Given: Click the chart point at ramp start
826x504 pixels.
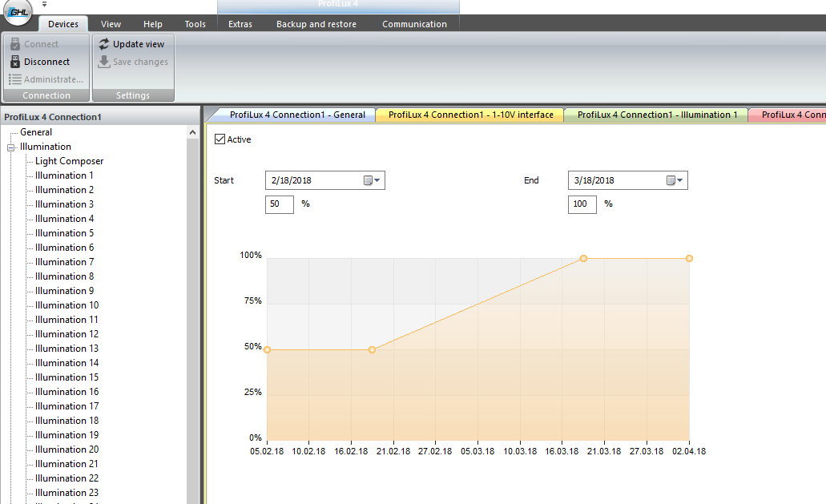Looking at the screenshot, I should click(372, 349).
